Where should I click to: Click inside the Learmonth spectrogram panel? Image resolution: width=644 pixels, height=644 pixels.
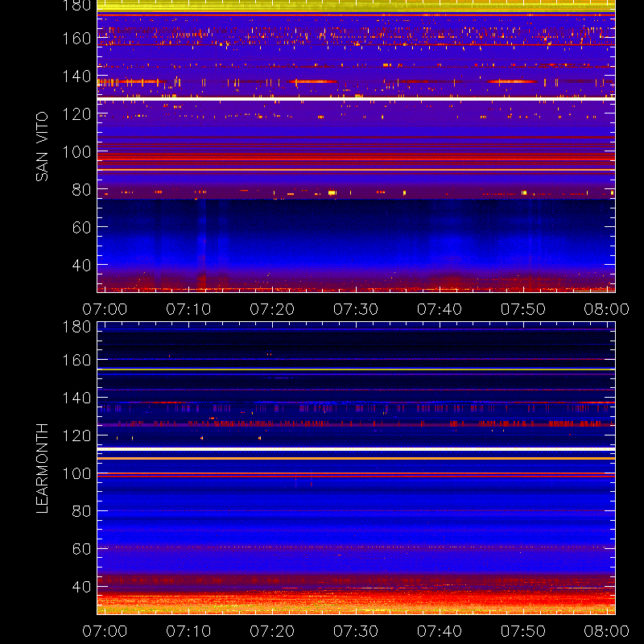356,469
